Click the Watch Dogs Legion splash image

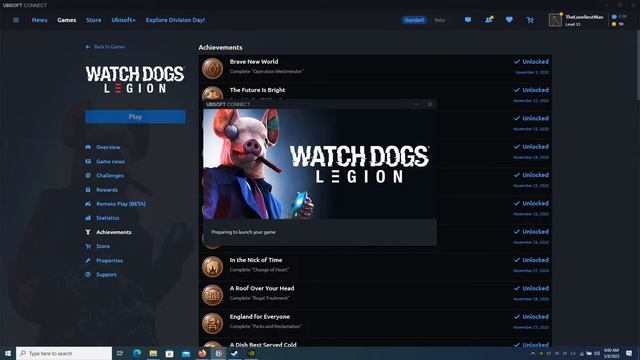point(320,164)
